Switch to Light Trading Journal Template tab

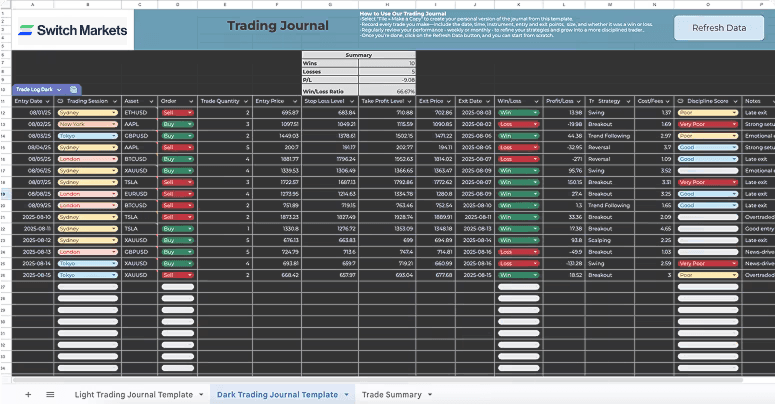pyautogui.click(x=135, y=395)
